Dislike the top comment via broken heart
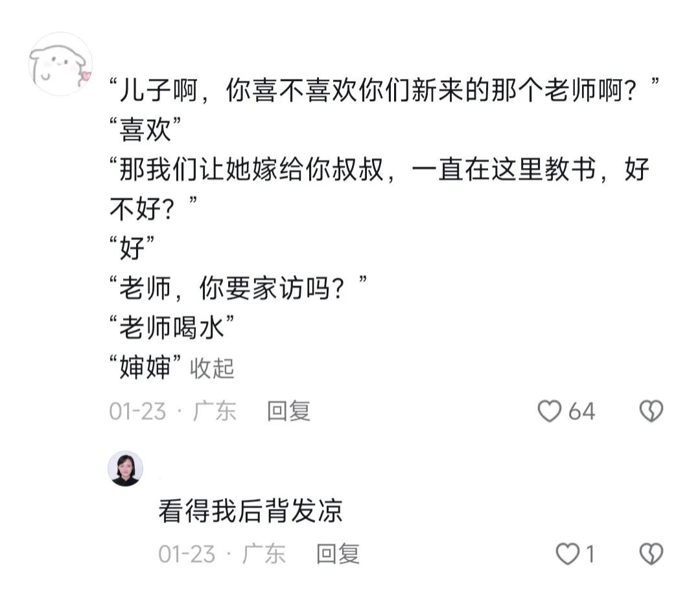The height and width of the screenshot is (596, 700). [x=651, y=411]
